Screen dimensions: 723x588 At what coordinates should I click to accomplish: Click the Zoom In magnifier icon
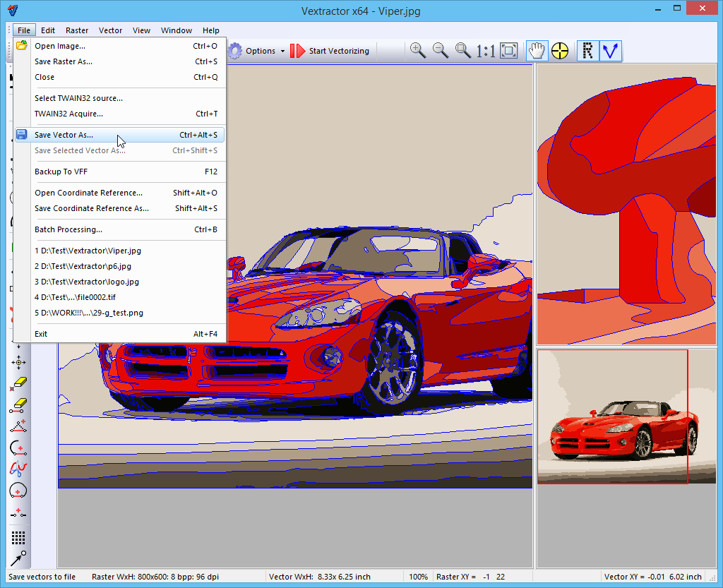coord(417,50)
